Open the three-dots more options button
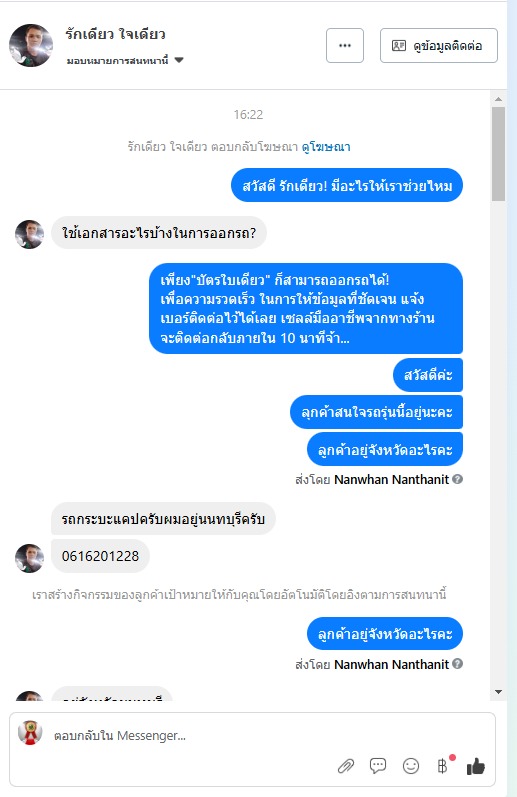The height and width of the screenshot is (797, 517). (345, 46)
